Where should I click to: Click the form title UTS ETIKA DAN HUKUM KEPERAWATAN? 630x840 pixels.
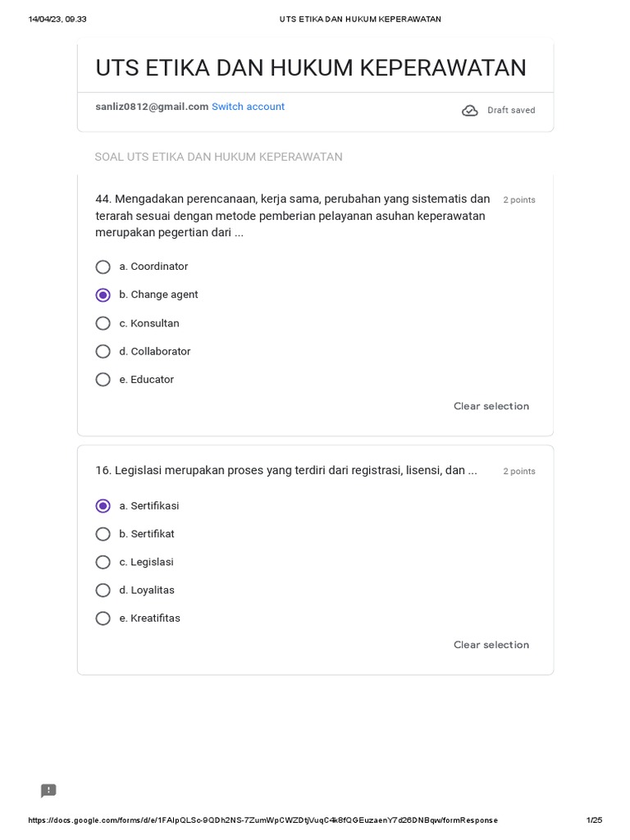click(311, 68)
